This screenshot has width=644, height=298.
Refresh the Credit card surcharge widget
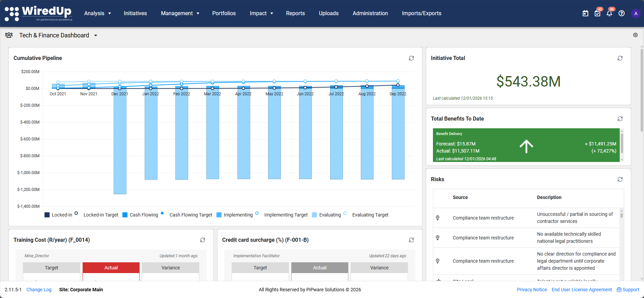(x=411, y=240)
